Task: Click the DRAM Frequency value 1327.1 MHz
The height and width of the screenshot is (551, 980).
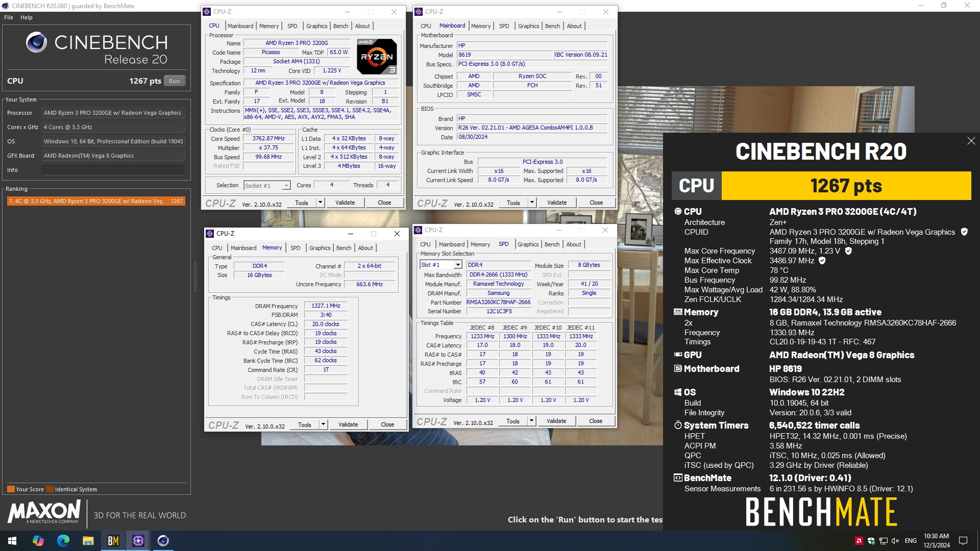Action: tap(326, 306)
